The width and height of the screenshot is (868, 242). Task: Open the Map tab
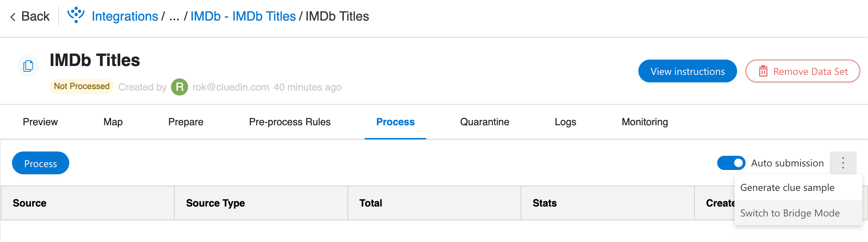pos(113,122)
